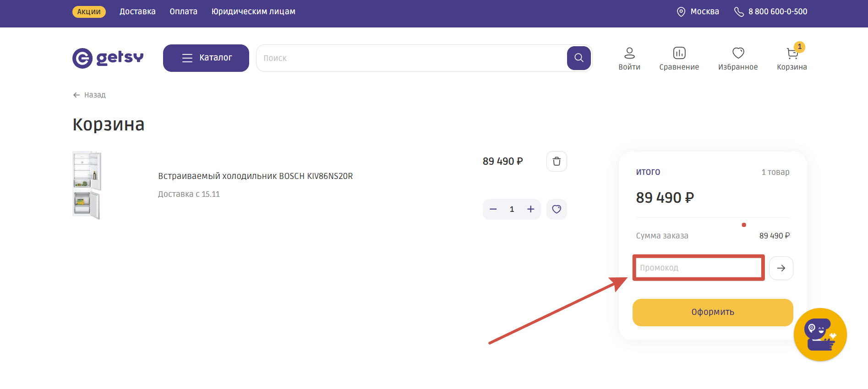Increase the quantity with plus button

530,209
